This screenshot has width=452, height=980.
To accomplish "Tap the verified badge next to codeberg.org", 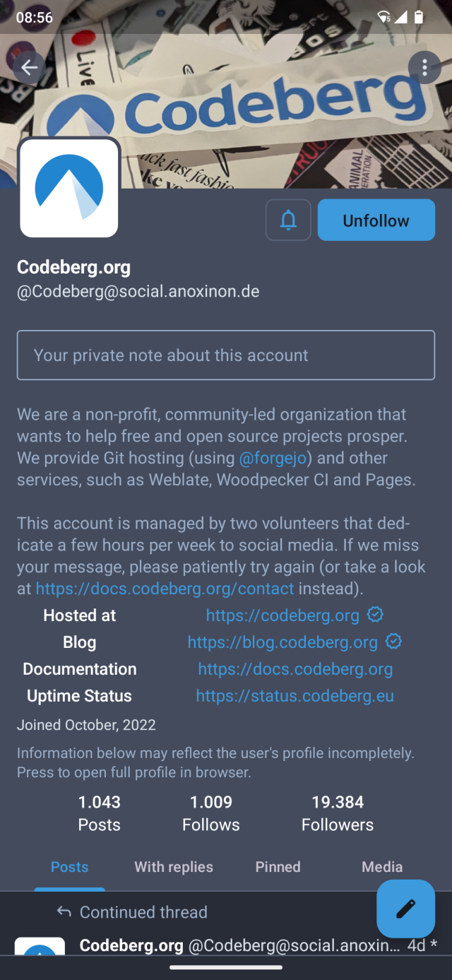I will [x=375, y=615].
